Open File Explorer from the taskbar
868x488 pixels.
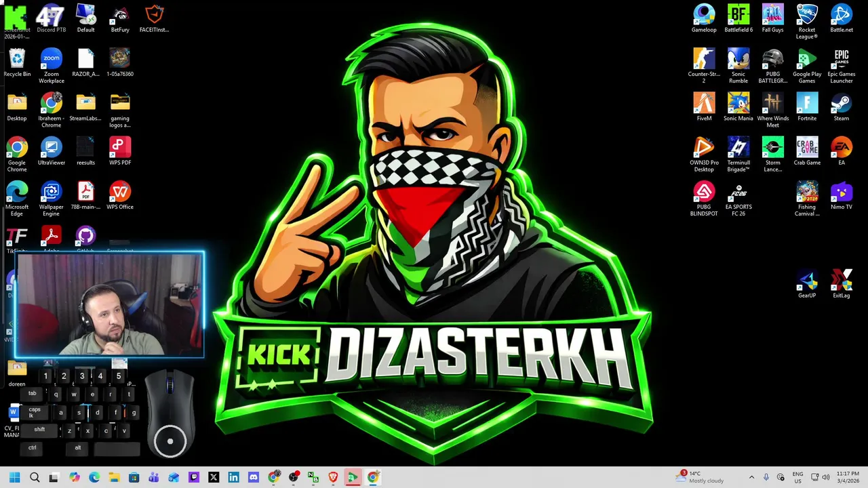coord(114,477)
